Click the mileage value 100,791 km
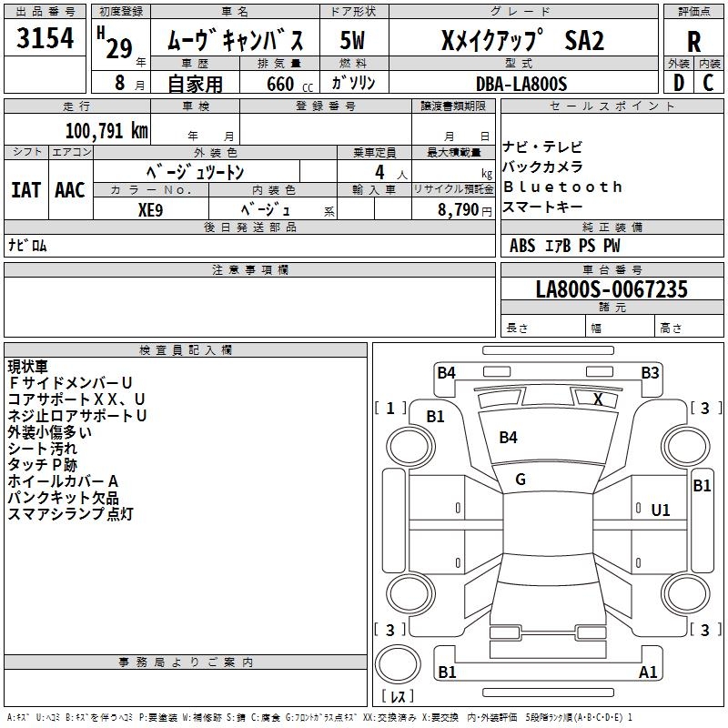This screenshot has width=728, height=728. point(106,131)
